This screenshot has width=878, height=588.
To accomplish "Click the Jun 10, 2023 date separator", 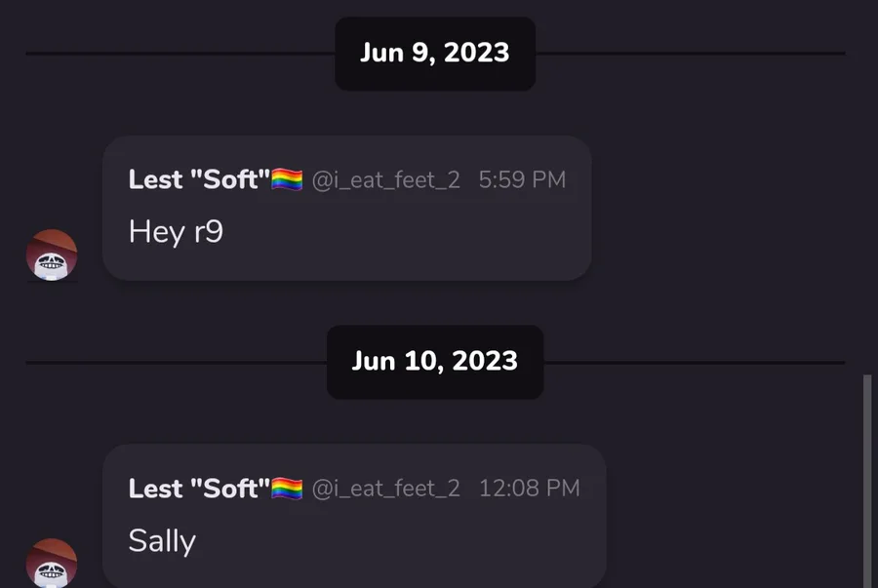I will 435,362.
